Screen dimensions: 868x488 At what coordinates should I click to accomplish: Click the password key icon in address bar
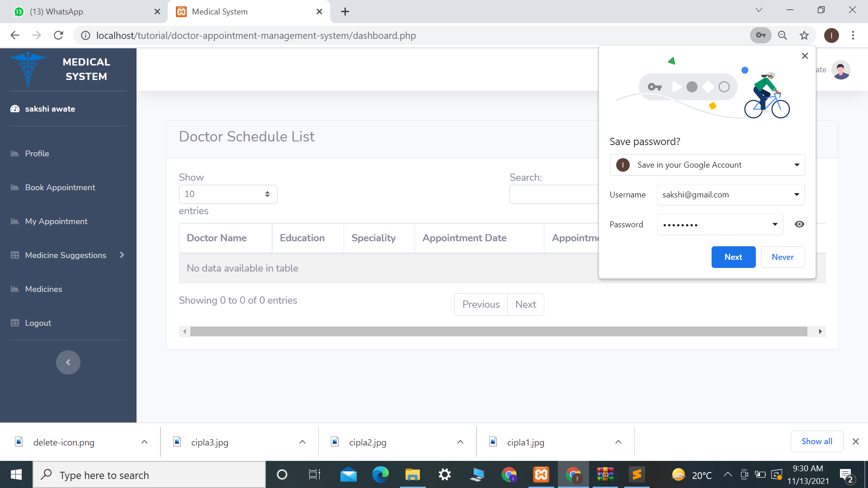(x=760, y=35)
